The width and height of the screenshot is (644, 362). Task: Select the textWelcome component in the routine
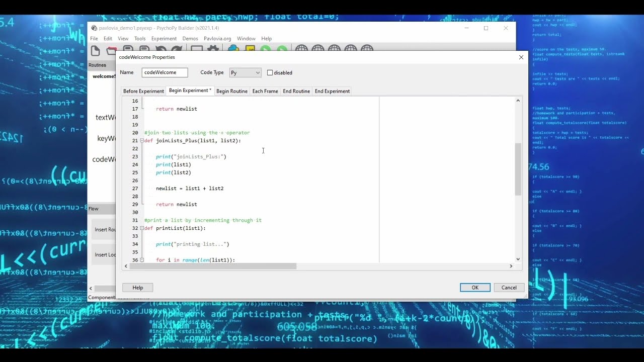106,117
